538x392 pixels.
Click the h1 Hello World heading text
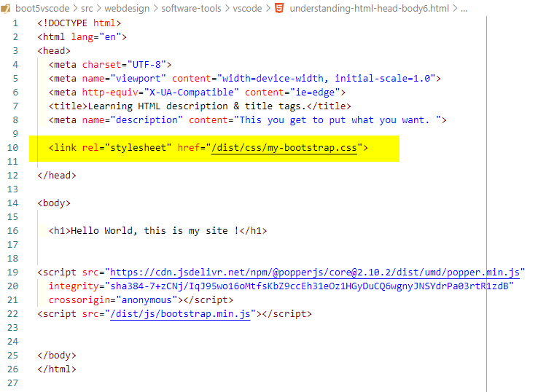point(155,231)
